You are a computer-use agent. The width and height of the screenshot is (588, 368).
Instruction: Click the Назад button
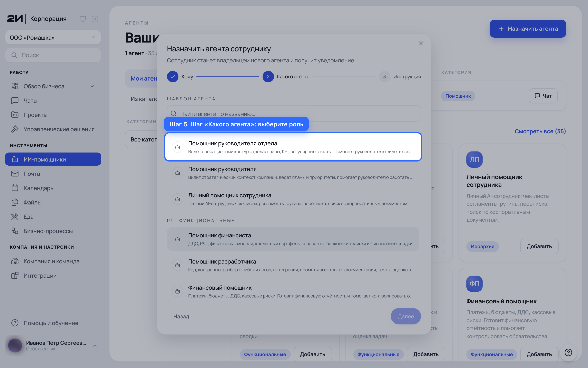pos(181,316)
